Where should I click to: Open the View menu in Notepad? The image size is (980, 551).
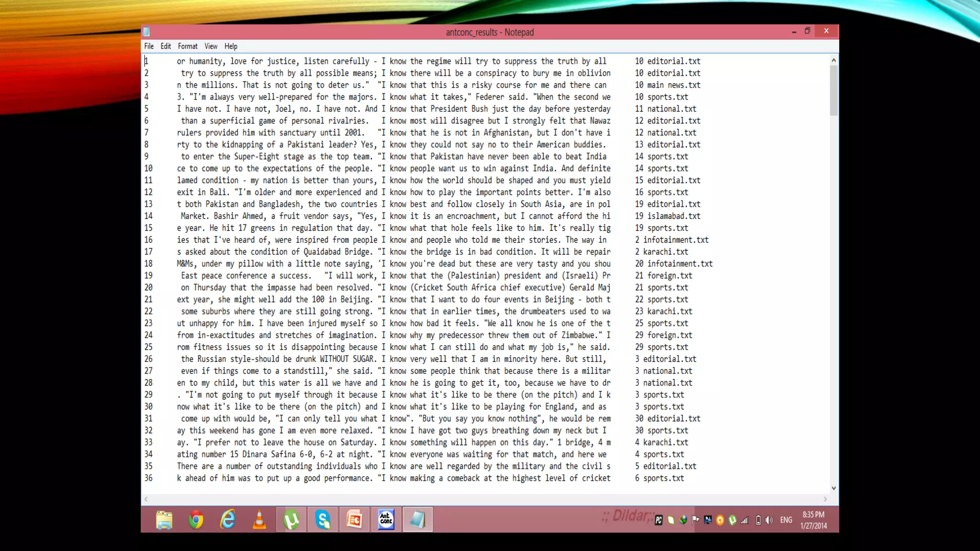click(x=211, y=46)
